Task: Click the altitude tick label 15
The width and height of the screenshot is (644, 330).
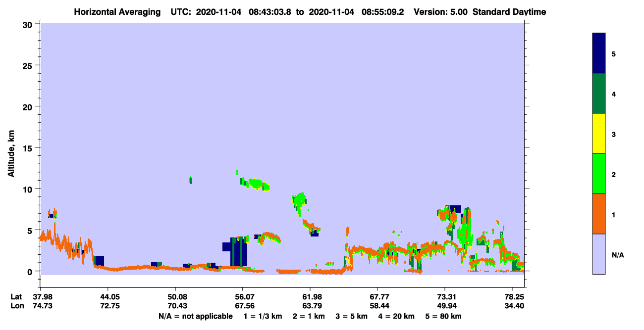Action: pos(29,147)
